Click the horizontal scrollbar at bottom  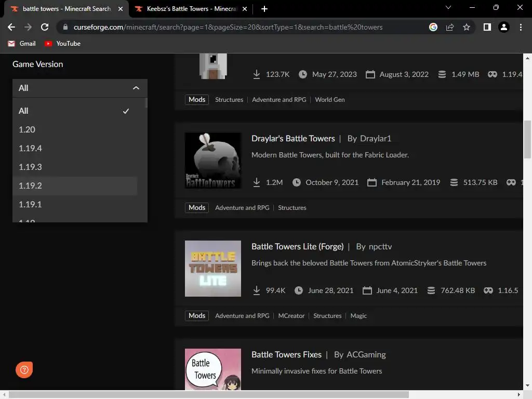209,395
